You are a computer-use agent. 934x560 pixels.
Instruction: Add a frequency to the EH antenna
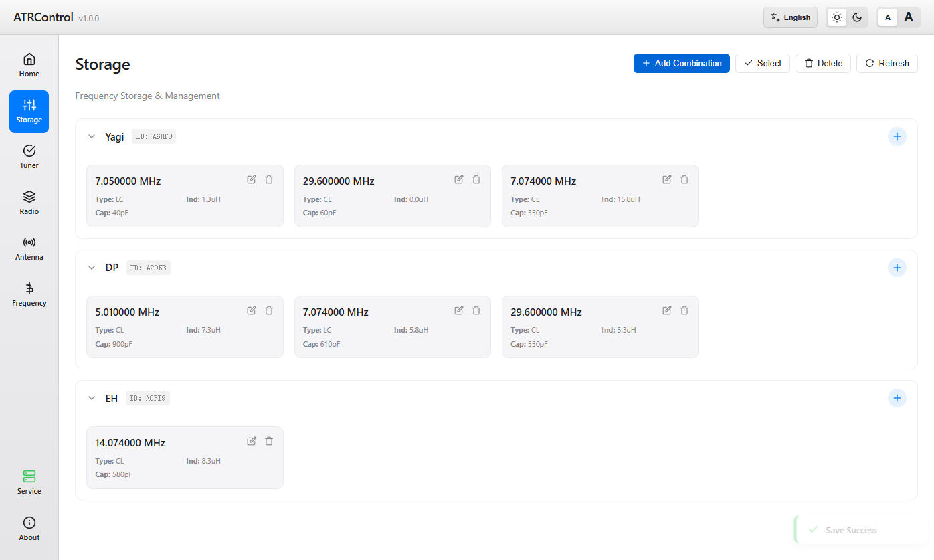click(x=897, y=398)
